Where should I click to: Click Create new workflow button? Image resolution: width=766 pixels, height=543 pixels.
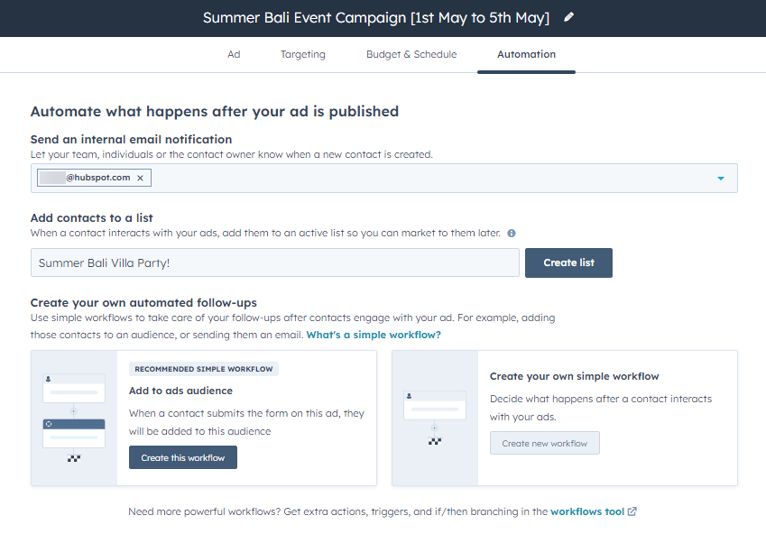pos(544,443)
